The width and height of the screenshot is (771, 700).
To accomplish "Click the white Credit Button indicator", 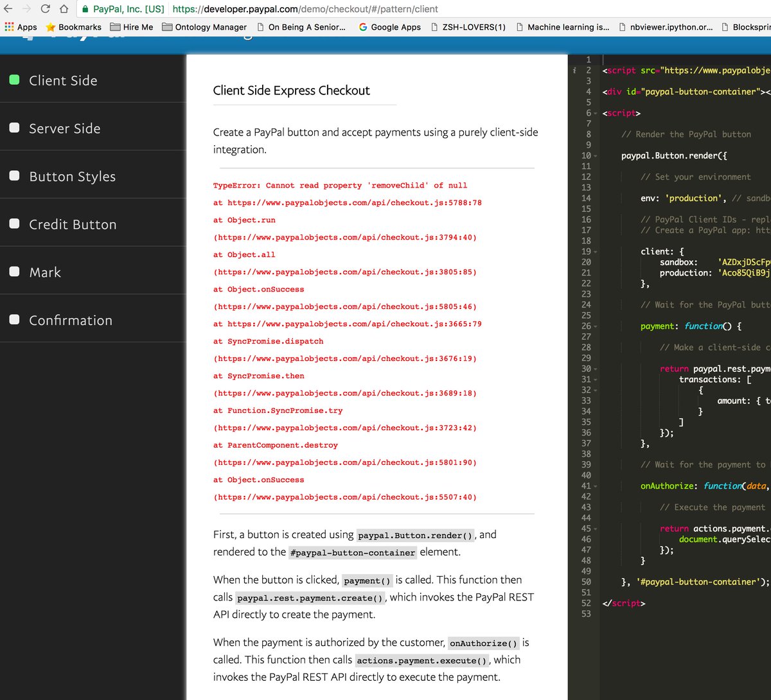I will (x=14, y=223).
